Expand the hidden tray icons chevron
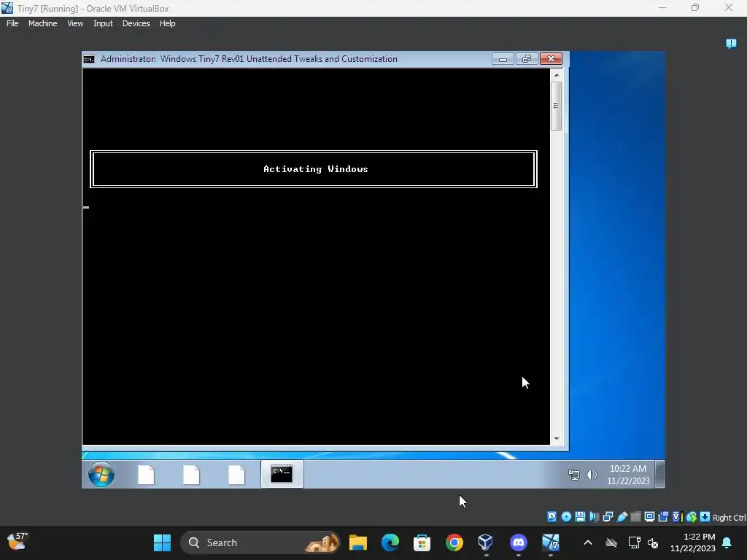The width and height of the screenshot is (747, 560). pyautogui.click(x=588, y=542)
